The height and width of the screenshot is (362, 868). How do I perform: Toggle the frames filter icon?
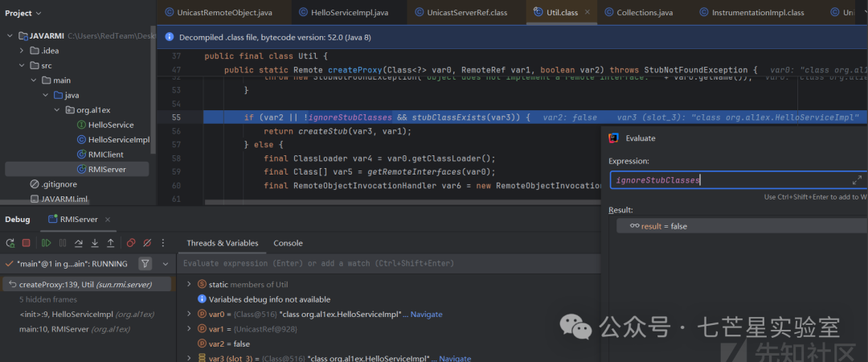coord(145,264)
